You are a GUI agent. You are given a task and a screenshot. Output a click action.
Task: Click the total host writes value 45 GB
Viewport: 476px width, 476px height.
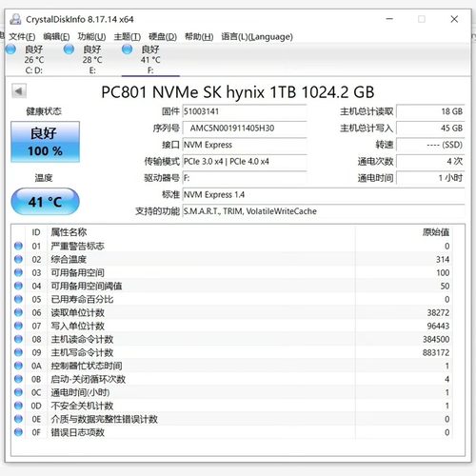(430, 129)
